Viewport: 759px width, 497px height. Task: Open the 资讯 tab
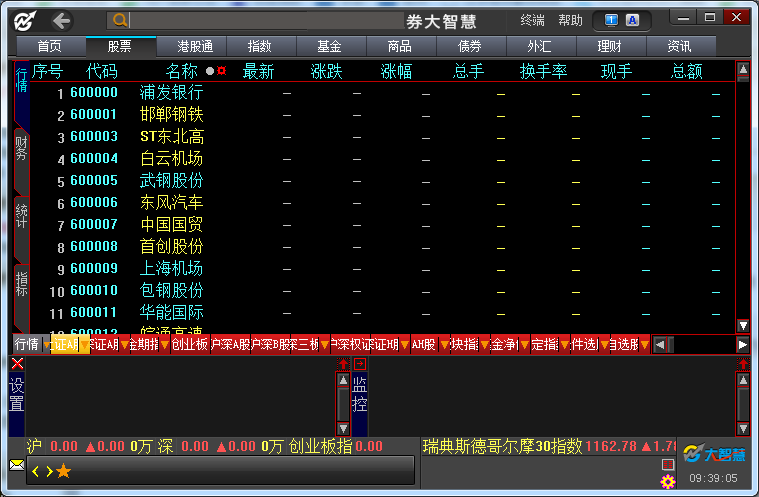(681, 46)
